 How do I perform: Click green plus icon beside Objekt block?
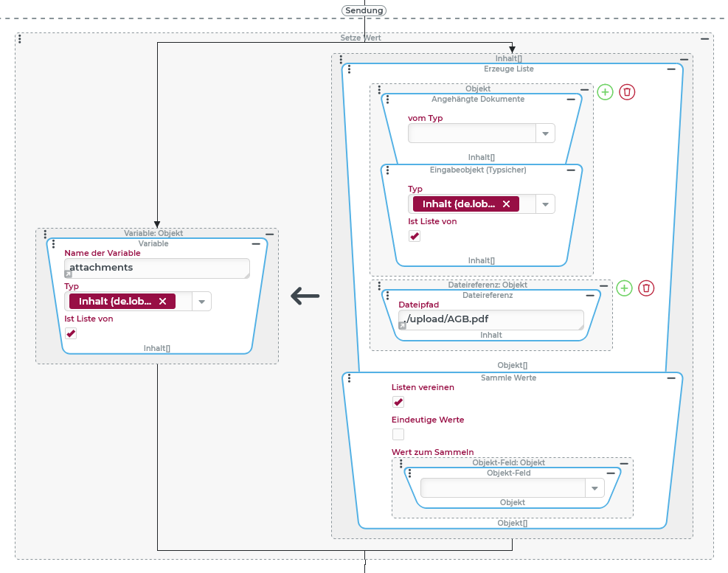click(605, 92)
